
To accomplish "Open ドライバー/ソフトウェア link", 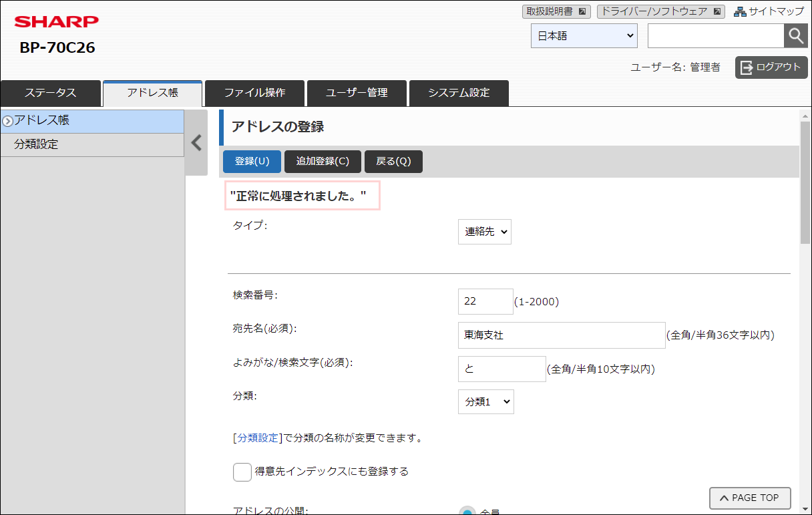I will pos(660,11).
